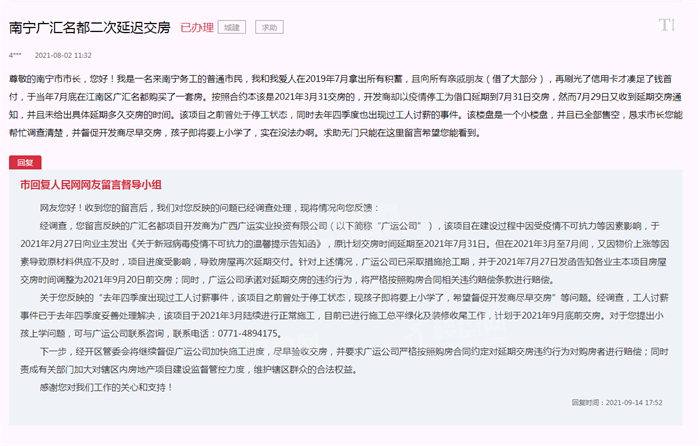The height and width of the screenshot is (446, 700).
Task: Click the red 回复 label
Action: [x=25, y=163]
